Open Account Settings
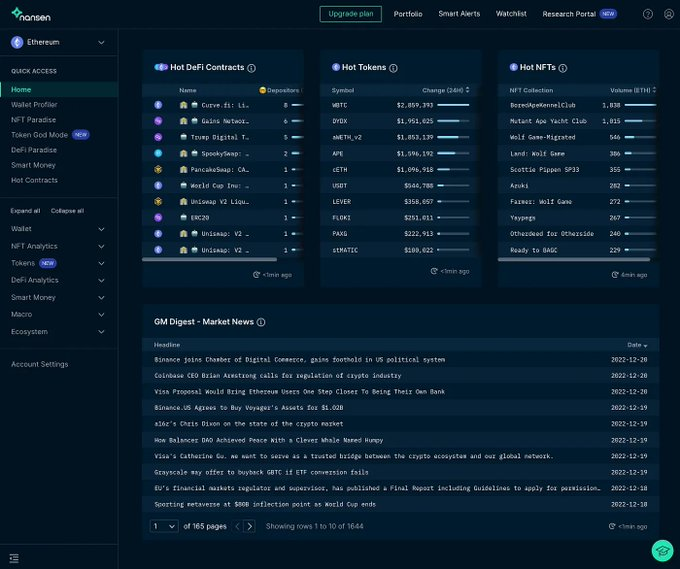The width and height of the screenshot is (680, 569). point(39,364)
